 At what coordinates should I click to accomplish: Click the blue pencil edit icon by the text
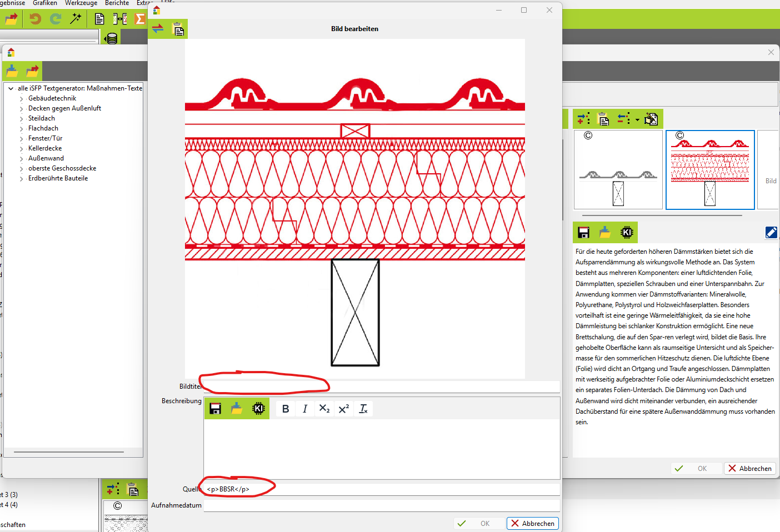pos(771,232)
